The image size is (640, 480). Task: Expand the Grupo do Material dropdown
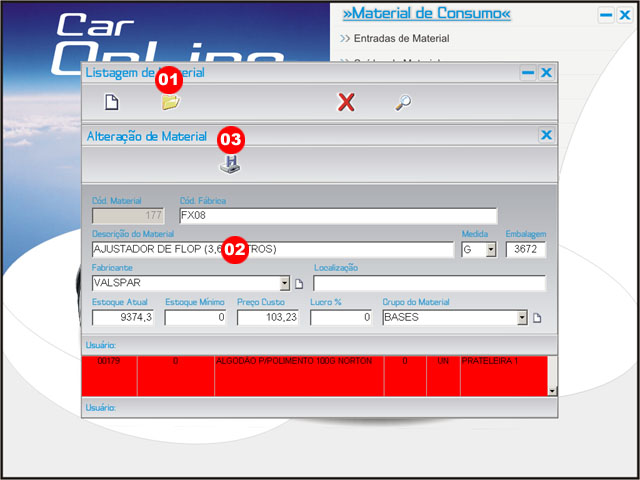(521, 319)
